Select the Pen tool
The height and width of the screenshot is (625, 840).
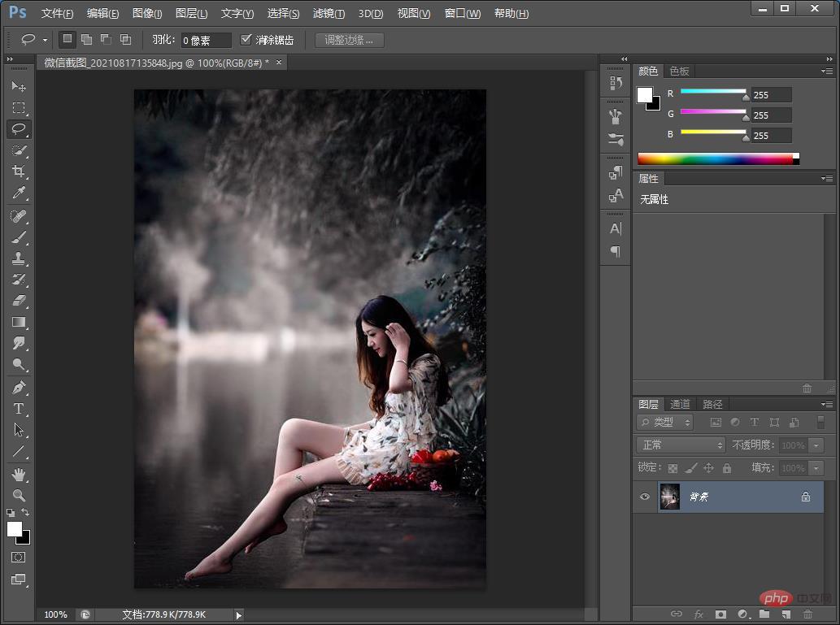19,387
